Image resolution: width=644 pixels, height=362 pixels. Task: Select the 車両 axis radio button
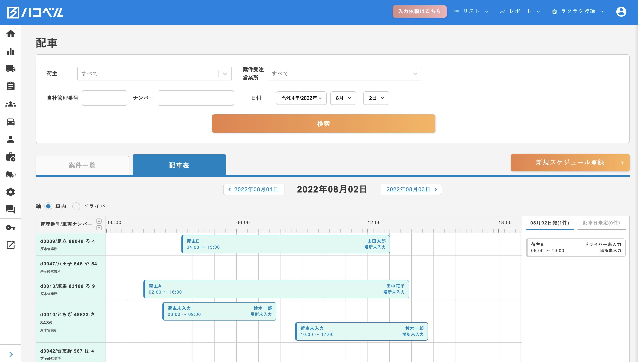tap(48, 206)
